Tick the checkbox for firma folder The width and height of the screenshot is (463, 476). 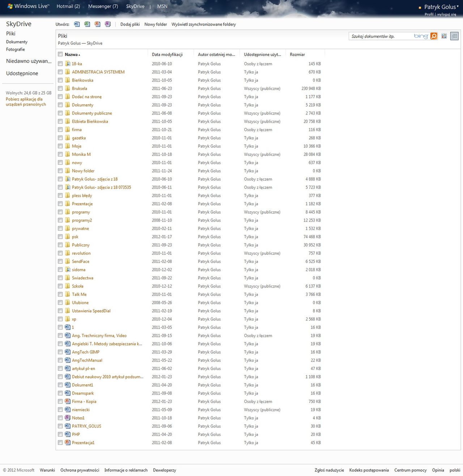point(60,129)
